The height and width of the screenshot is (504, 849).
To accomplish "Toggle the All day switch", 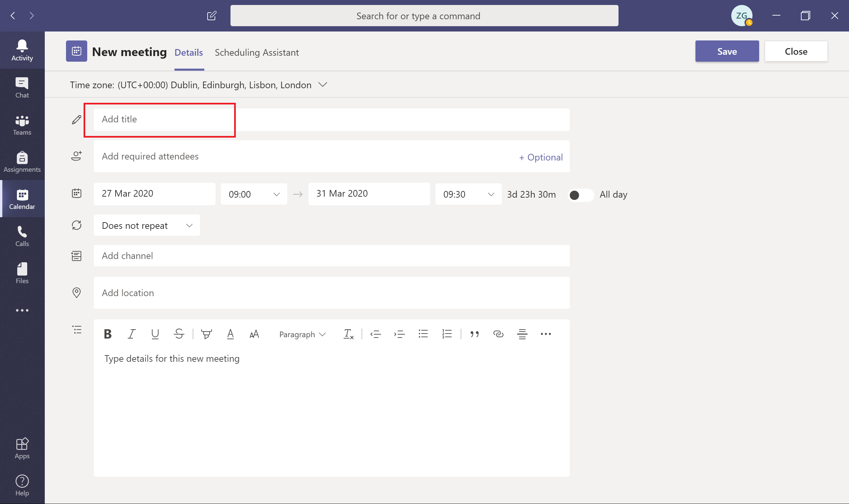I will (x=581, y=195).
